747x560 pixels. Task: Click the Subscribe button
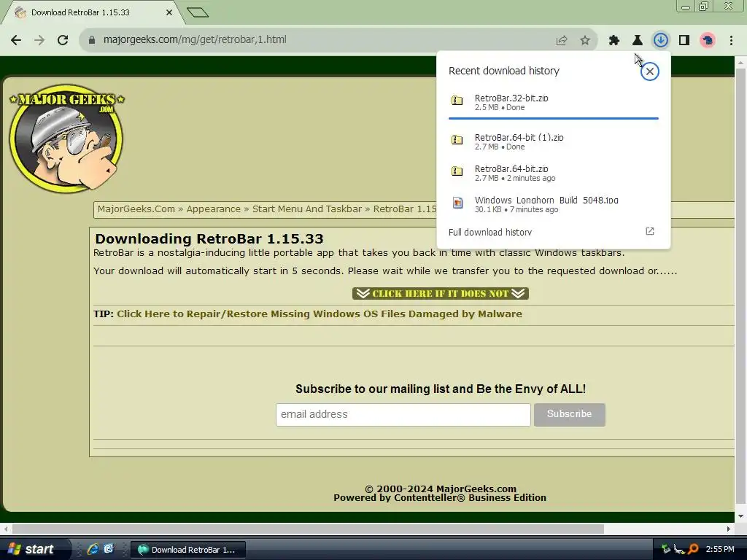[569, 415]
